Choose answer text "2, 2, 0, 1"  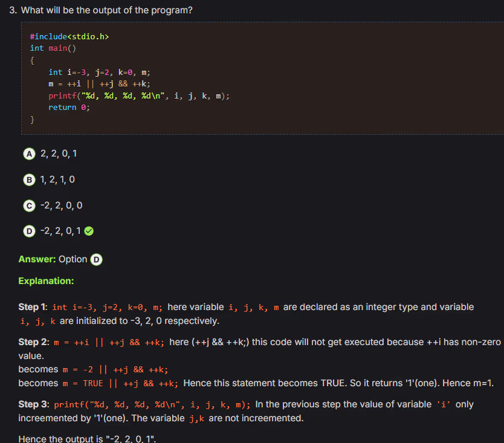point(58,154)
